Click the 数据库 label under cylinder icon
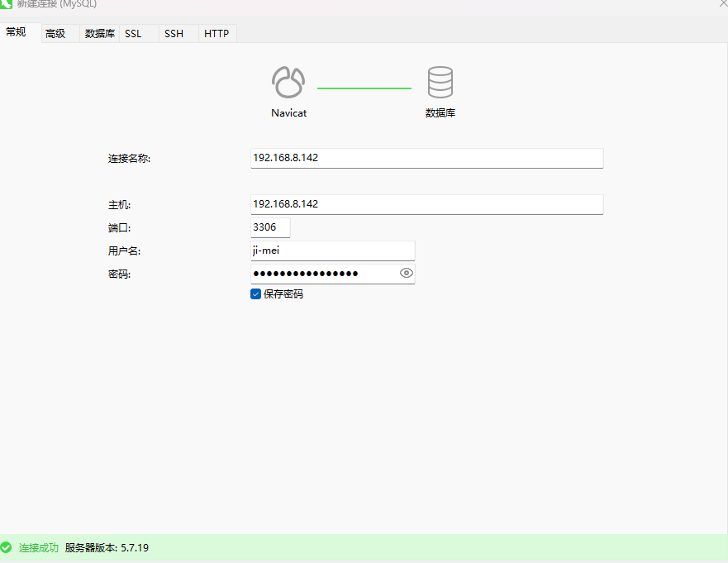Viewport: 728px width, 563px height. tap(440, 113)
